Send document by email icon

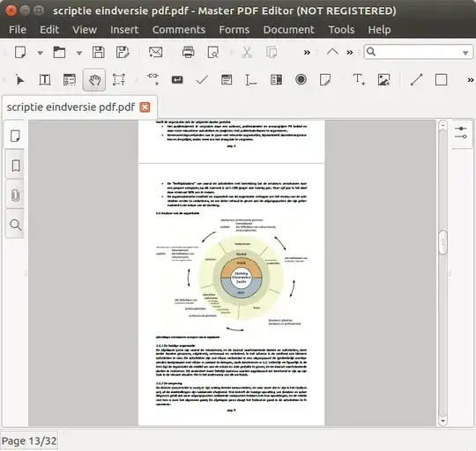pos(156,52)
